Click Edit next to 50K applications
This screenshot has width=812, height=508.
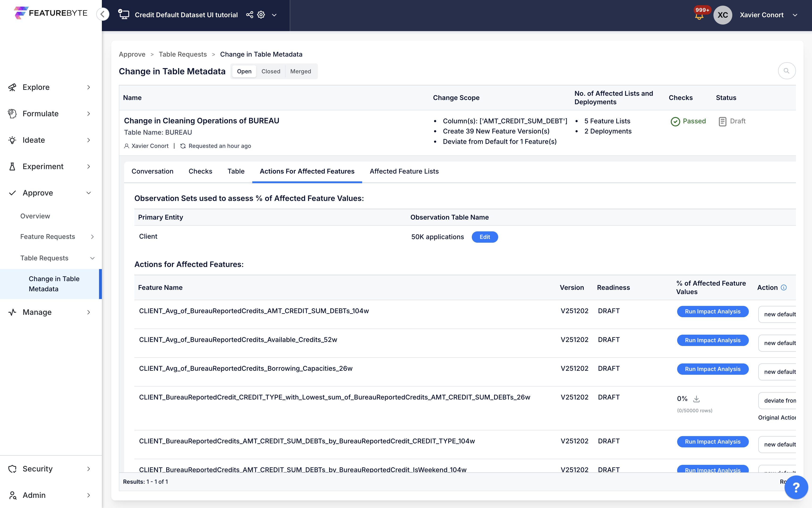(484, 237)
